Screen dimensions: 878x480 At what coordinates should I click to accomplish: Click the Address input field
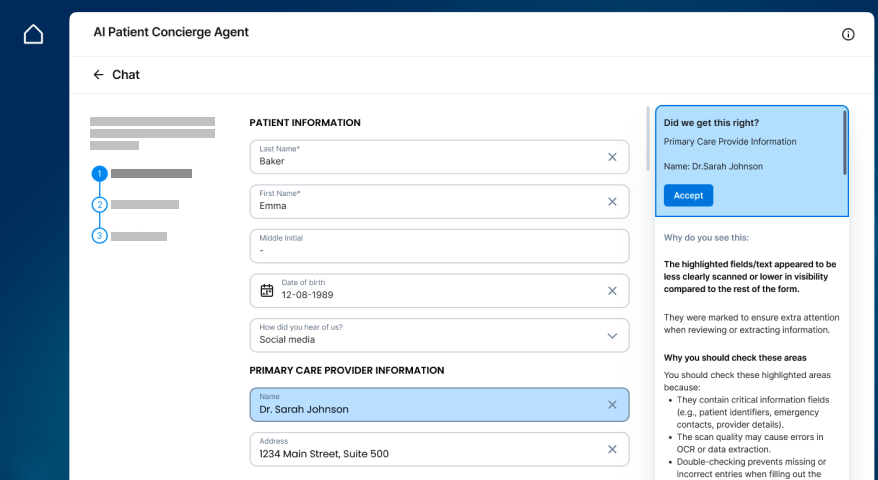tap(439, 449)
